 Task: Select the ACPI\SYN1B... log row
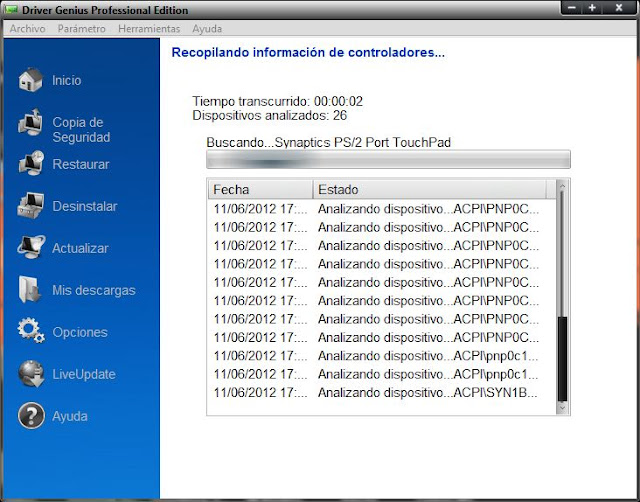(382, 393)
